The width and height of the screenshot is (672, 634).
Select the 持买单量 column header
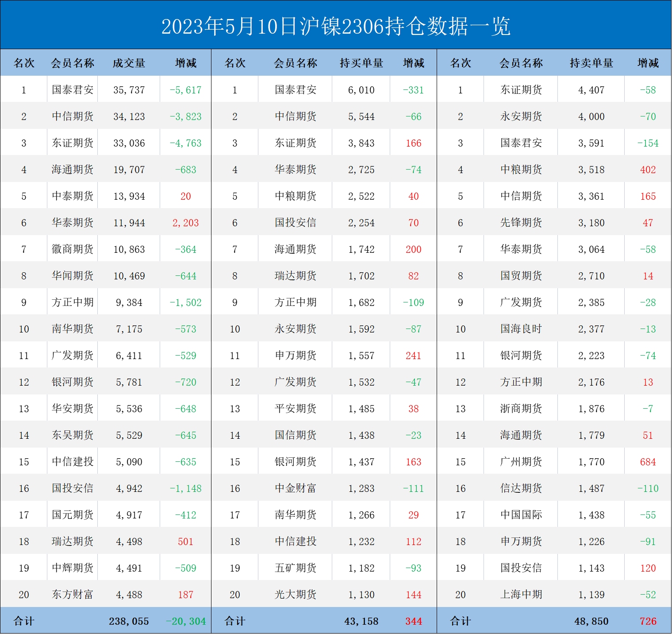[x=361, y=63]
